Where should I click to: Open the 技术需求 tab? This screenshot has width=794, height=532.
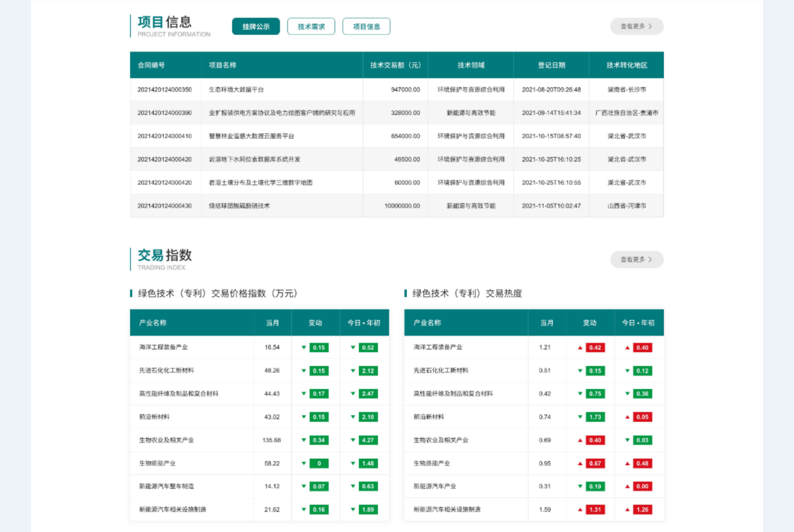(x=311, y=26)
